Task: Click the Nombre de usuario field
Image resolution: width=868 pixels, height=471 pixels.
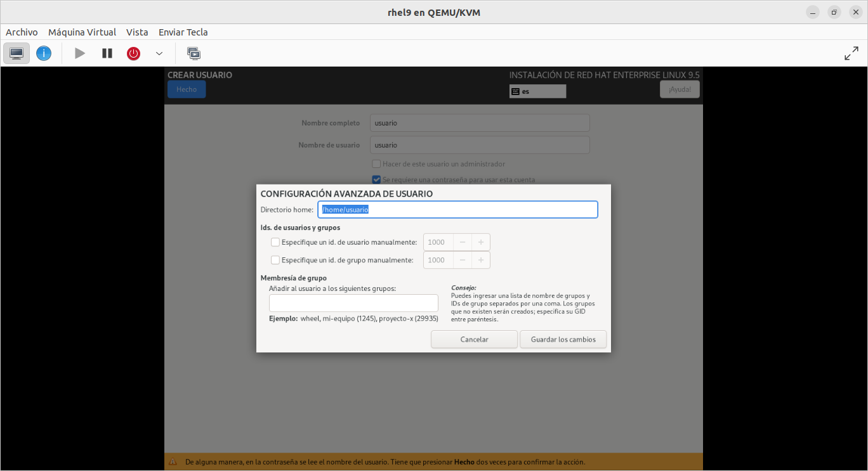Action: pos(480,145)
